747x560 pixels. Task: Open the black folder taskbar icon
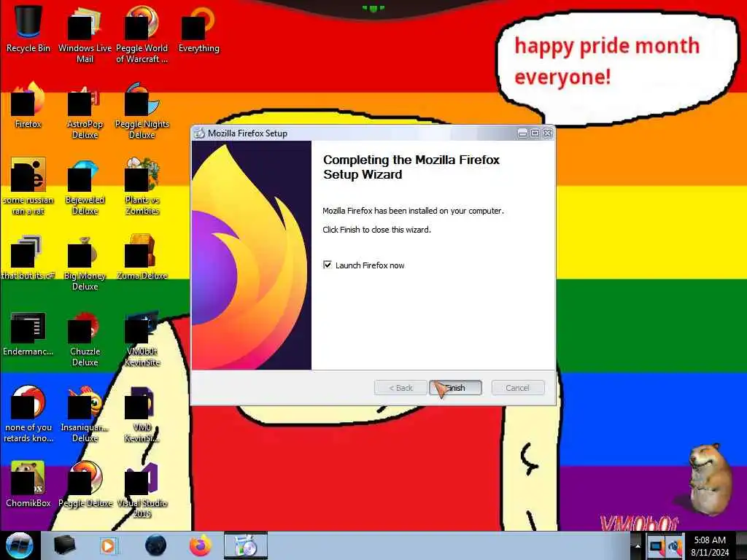click(x=64, y=545)
